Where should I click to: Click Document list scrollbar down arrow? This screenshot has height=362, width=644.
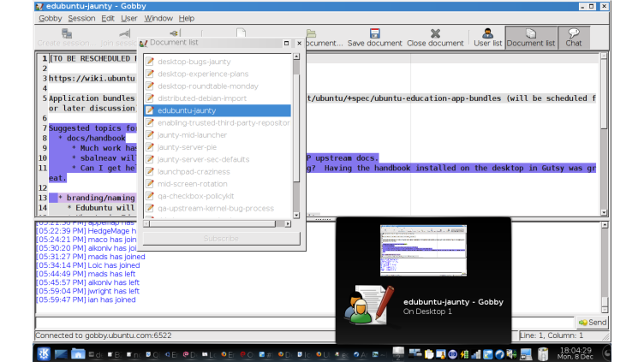[296, 215]
